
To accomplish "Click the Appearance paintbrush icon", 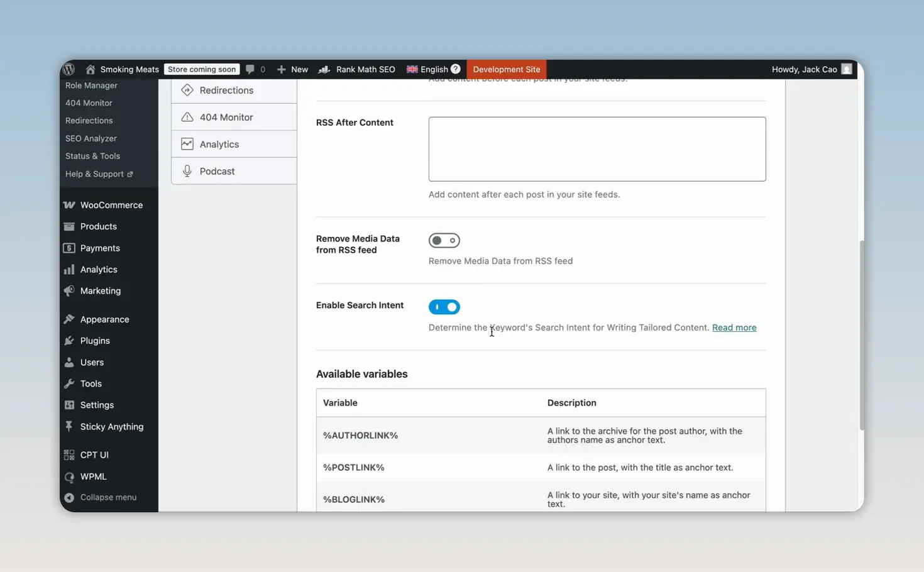I will [69, 319].
